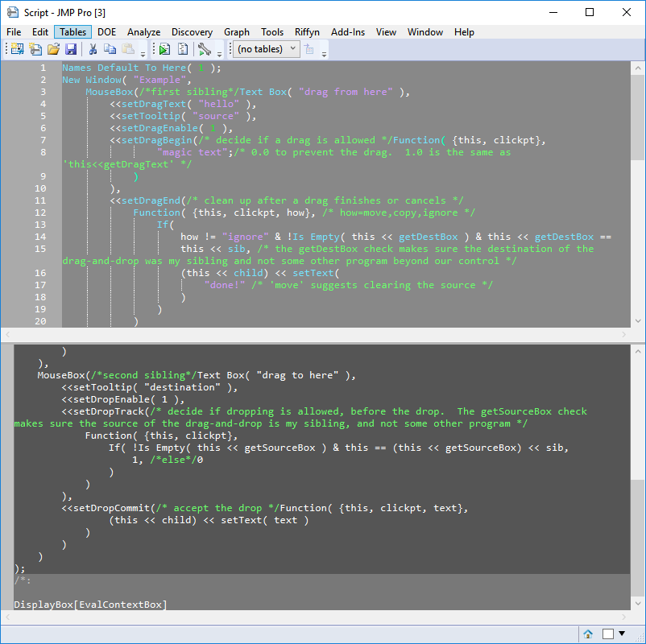
Task: Click the Submit to Log document icon
Action: pyautogui.click(x=182, y=49)
